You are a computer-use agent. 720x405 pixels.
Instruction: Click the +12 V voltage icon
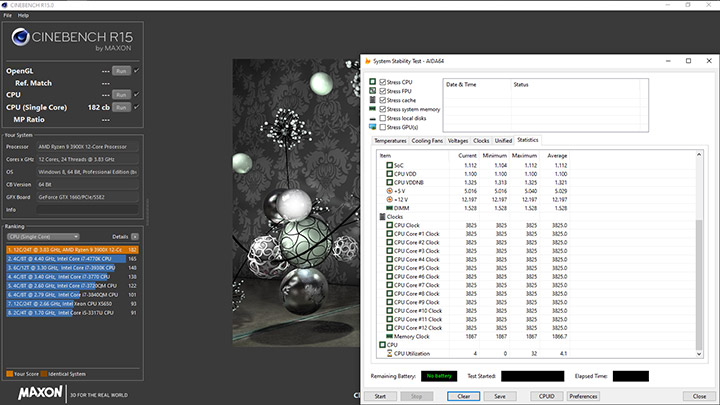click(390, 198)
